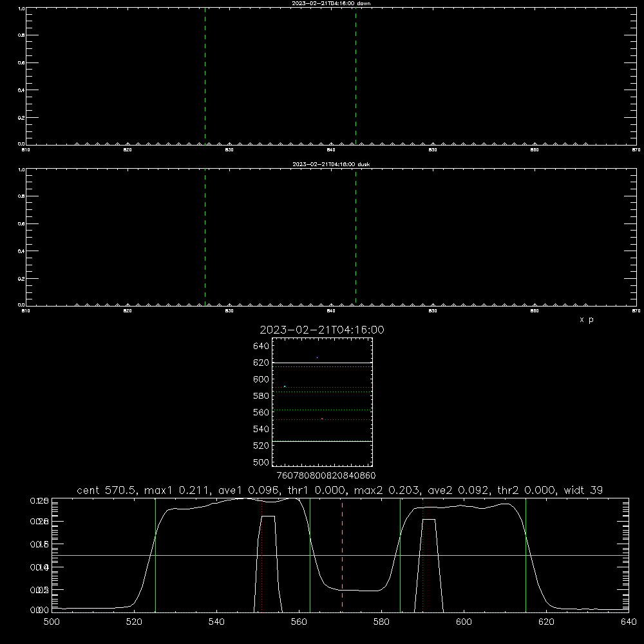Screen dimensions: 644x644
Task: Click the 'max1 0.211' value in bottom title
Action: 177,490
